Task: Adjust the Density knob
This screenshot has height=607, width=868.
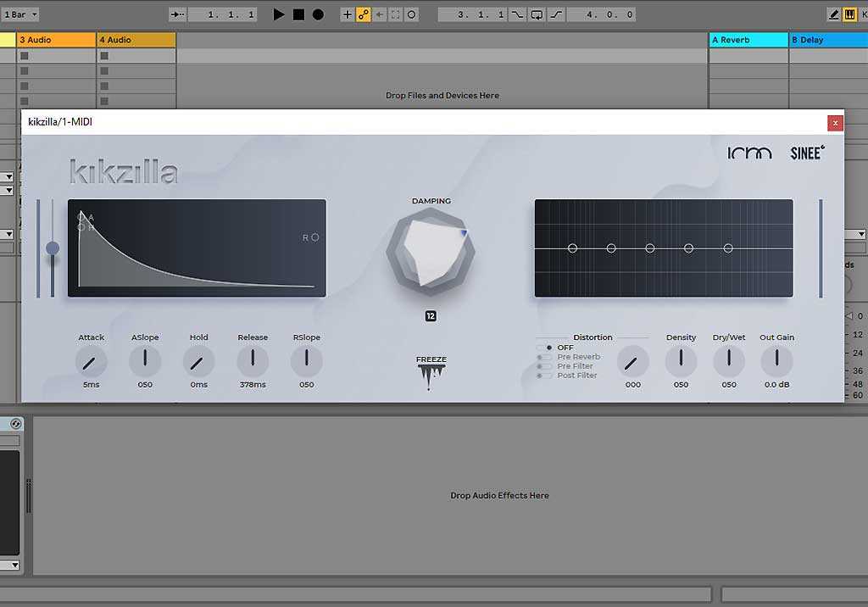Action: [x=681, y=360]
